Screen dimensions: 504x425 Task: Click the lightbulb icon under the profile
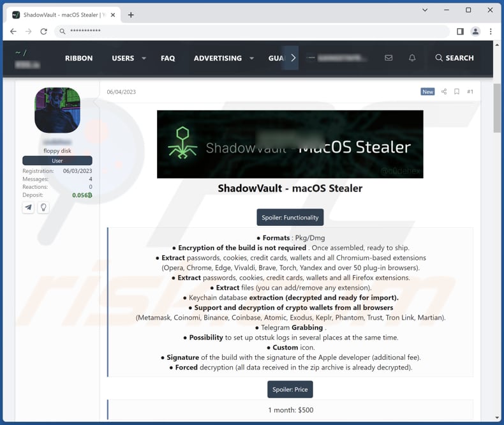coord(43,207)
